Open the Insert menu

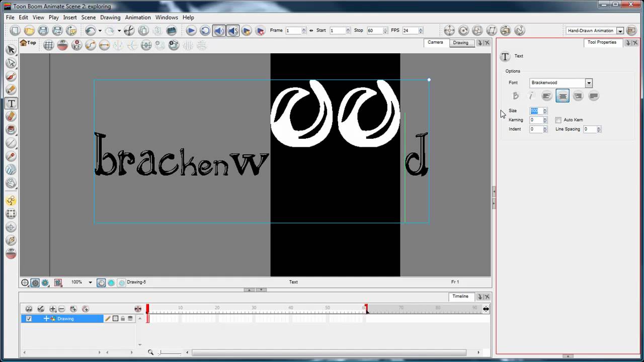[x=70, y=17]
